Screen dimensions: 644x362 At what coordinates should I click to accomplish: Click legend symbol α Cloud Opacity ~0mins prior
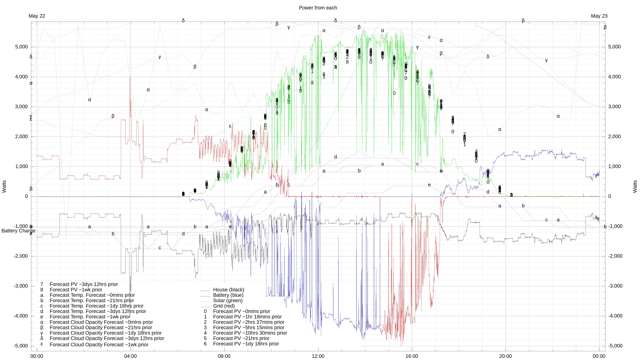click(x=42, y=322)
